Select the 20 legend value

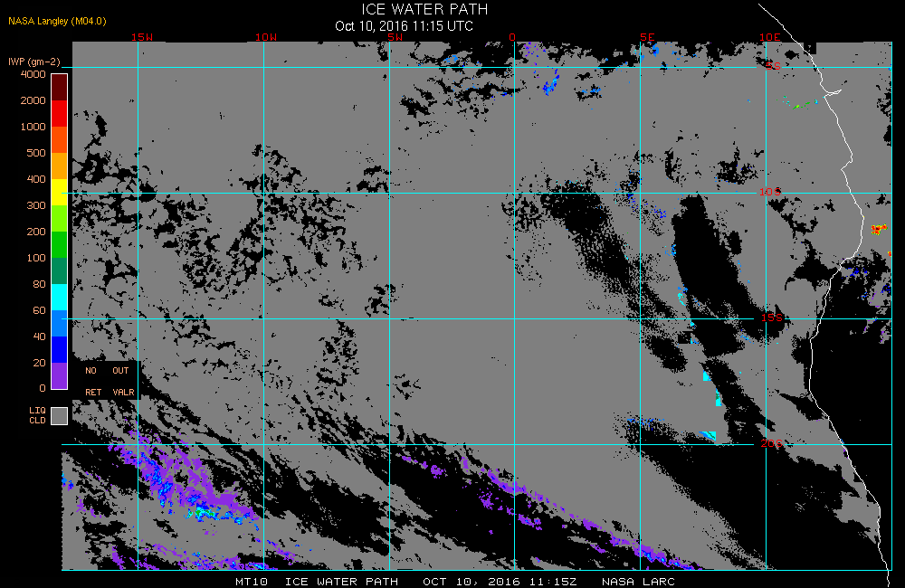[39, 363]
